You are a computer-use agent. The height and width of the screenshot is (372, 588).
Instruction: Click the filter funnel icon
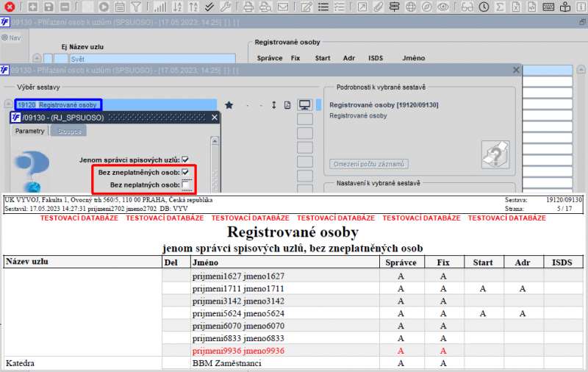136,7
